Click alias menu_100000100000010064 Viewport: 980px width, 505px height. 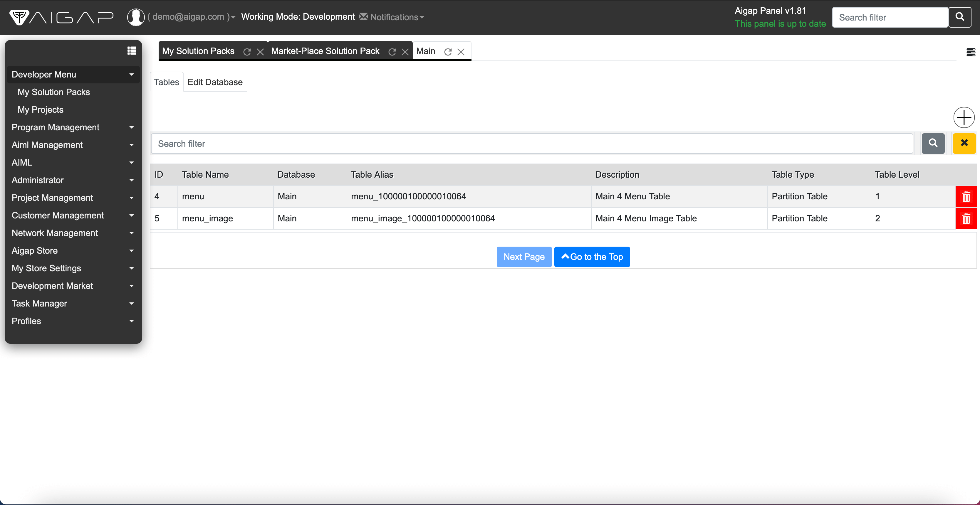pyautogui.click(x=408, y=196)
